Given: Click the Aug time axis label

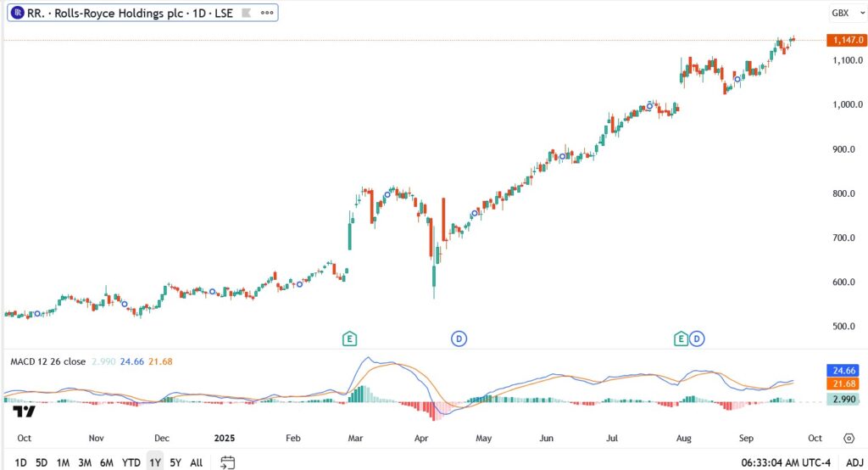Looking at the screenshot, I should pos(684,438).
